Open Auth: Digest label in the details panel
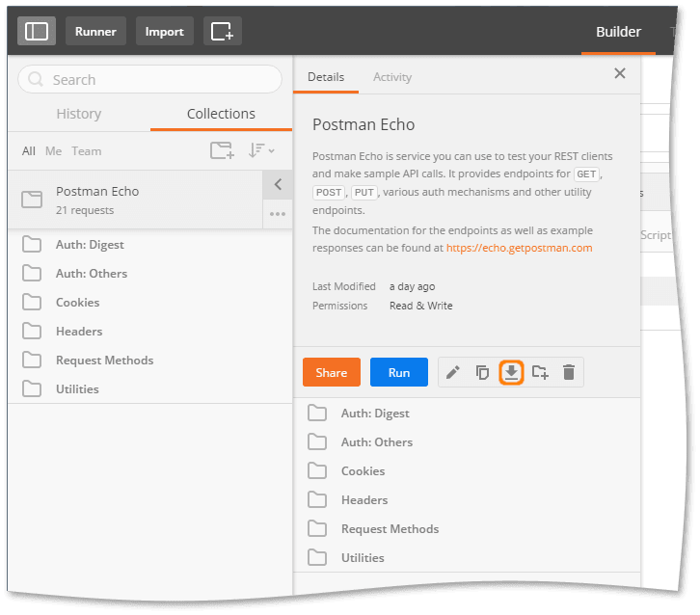This screenshot has width=700, height=615. point(375,414)
